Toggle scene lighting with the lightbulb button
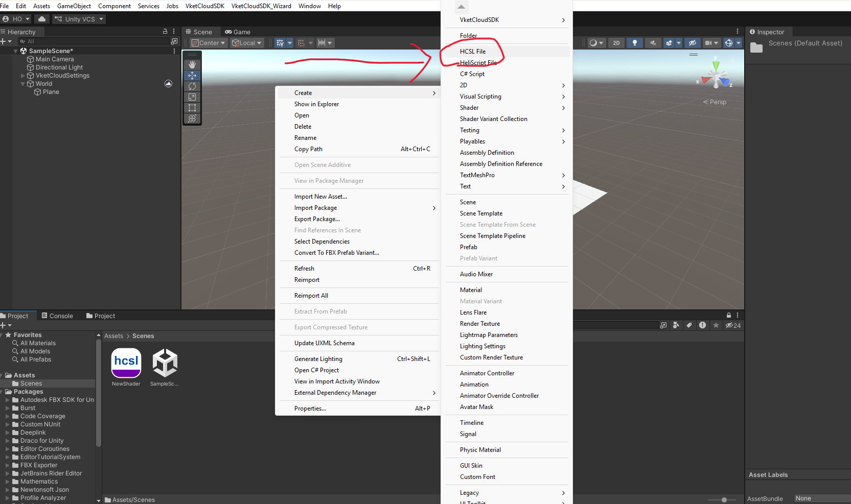Screen dimensions: 851x504 [x=635, y=43]
